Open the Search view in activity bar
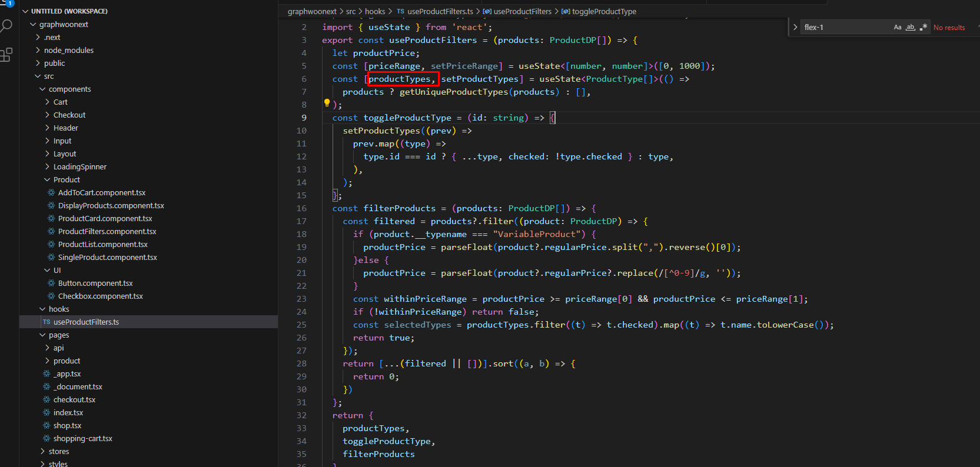 click(x=6, y=26)
